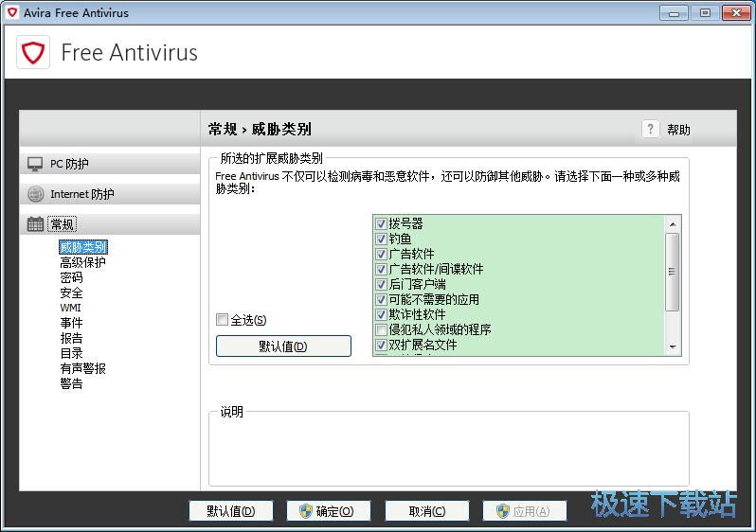The image size is (756, 532).
Task: Toggle the 钓鱼 checkbox
Action: click(381, 239)
